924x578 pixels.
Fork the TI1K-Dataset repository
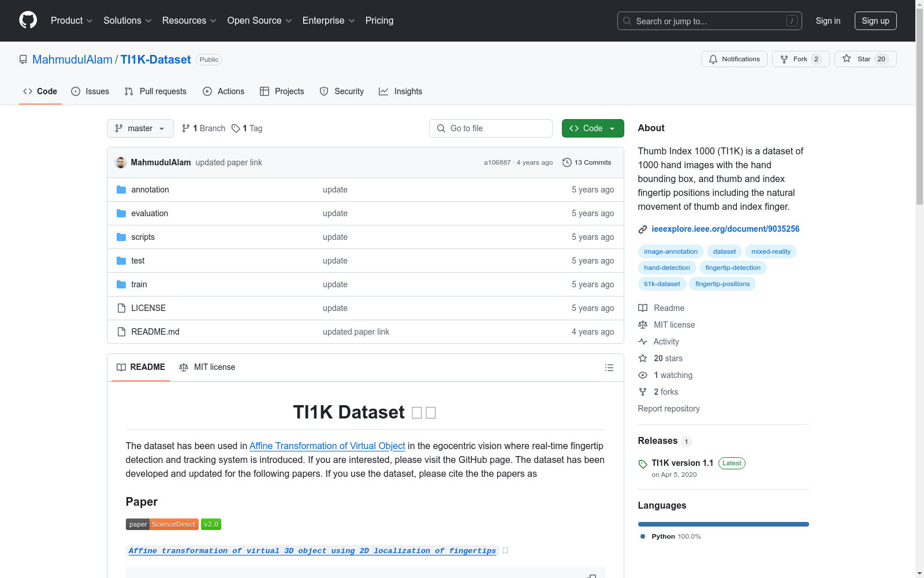pyautogui.click(x=800, y=59)
